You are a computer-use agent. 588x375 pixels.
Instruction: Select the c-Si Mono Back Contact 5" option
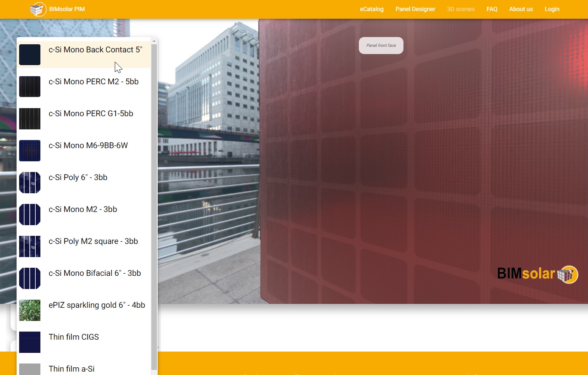click(96, 50)
